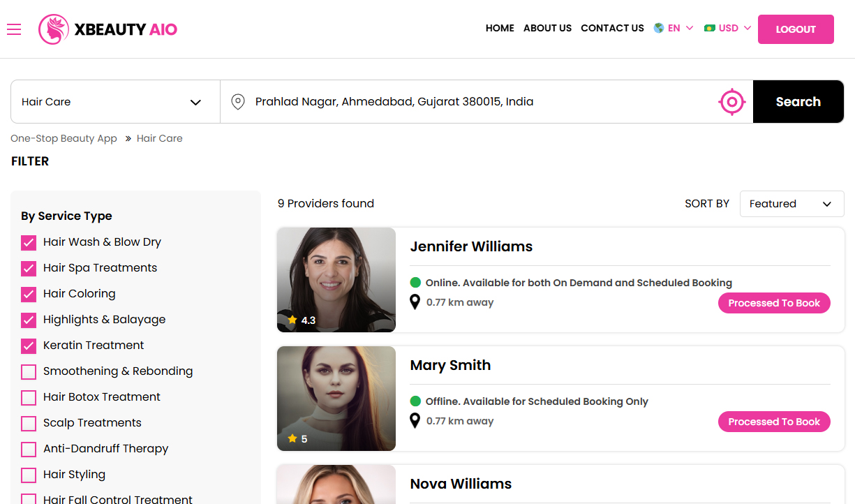The height and width of the screenshot is (504, 855).
Task: Open the Contact Us menu item
Action: pyautogui.click(x=612, y=29)
